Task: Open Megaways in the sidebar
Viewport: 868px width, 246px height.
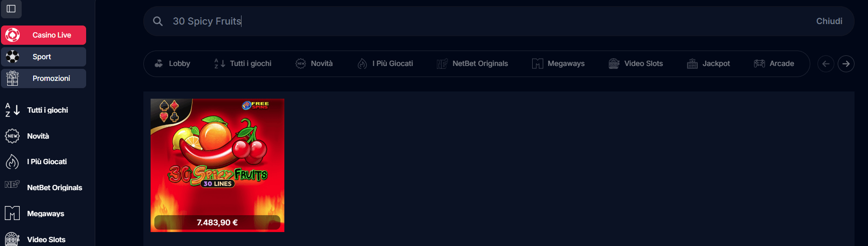Action: tap(46, 214)
